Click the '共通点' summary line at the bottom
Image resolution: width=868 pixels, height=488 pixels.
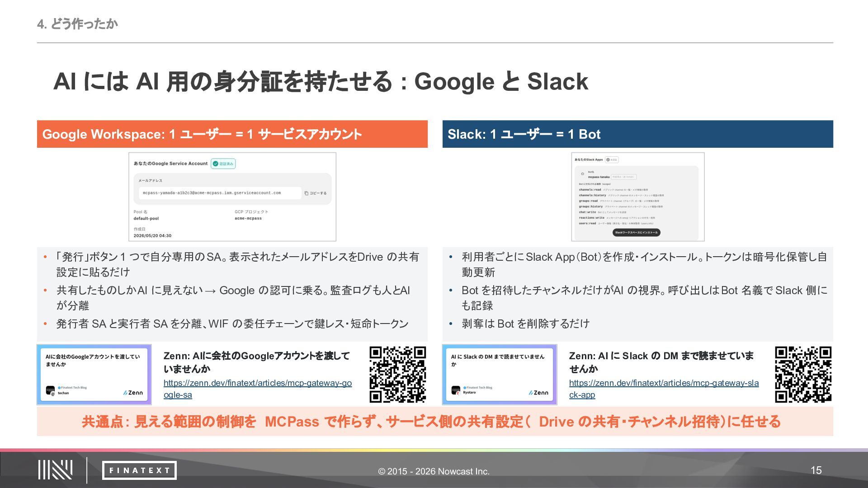coord(431,422)
